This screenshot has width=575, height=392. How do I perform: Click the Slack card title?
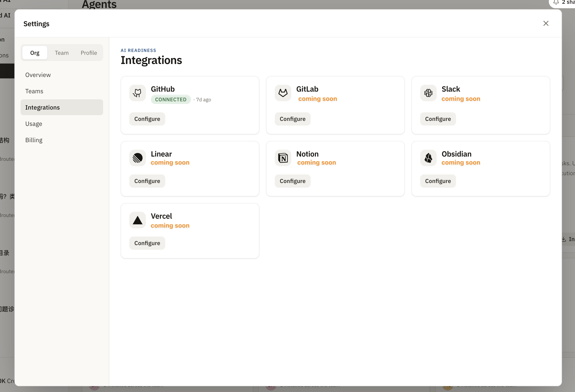pyautogui.click(x=451, y=89)
